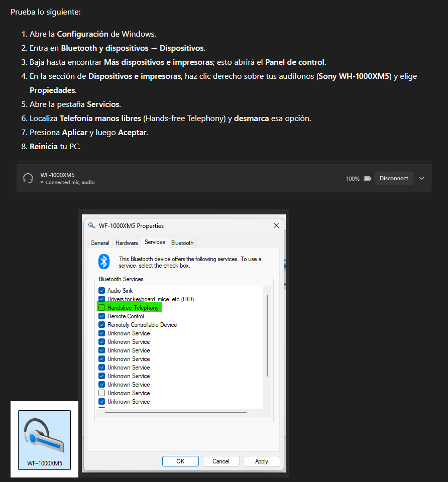448x482 pixels.
Task: Click the headset icon in Properties title bar
Action: point(91,225)
